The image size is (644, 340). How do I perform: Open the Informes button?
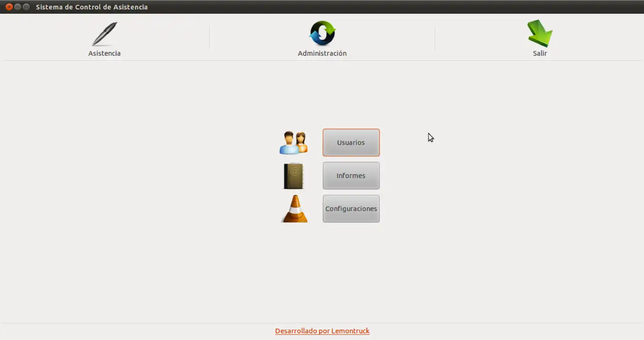pos(351,176)
